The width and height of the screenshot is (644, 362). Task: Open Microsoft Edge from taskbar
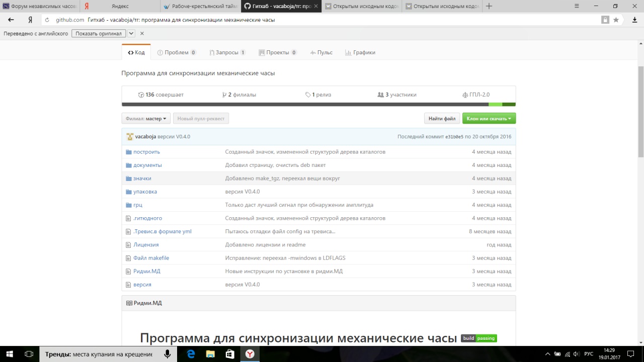pos(191,354)
